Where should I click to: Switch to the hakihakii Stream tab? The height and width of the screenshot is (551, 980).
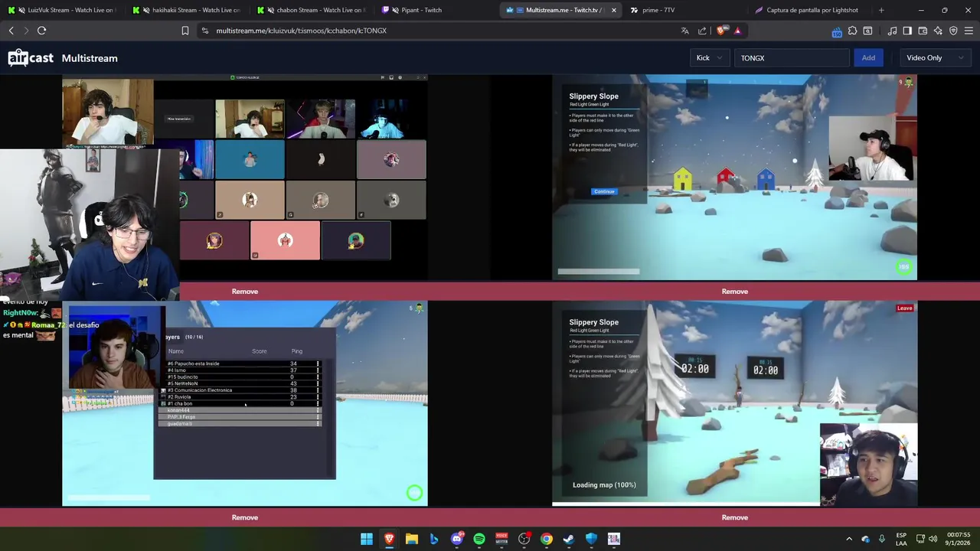(188, 10)
